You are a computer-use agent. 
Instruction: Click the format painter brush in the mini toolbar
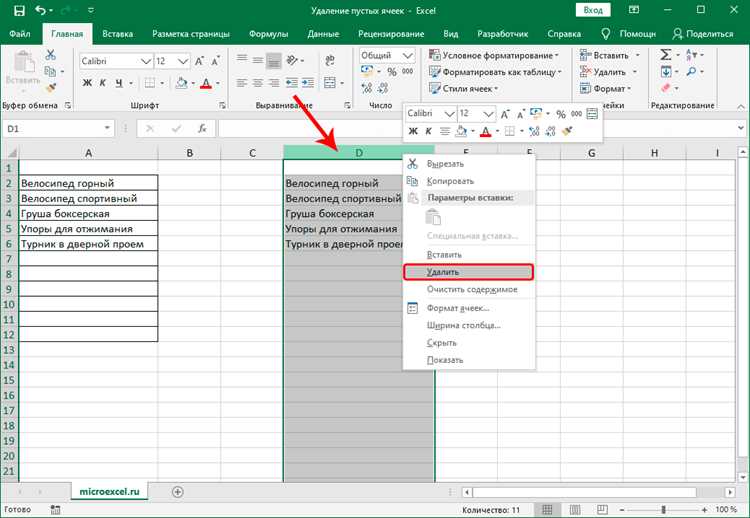(567, 131)
